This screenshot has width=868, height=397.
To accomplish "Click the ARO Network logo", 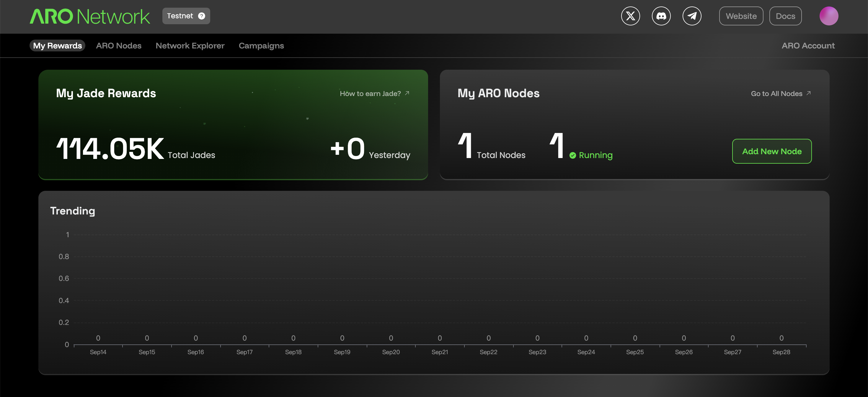I will point(90,15).
